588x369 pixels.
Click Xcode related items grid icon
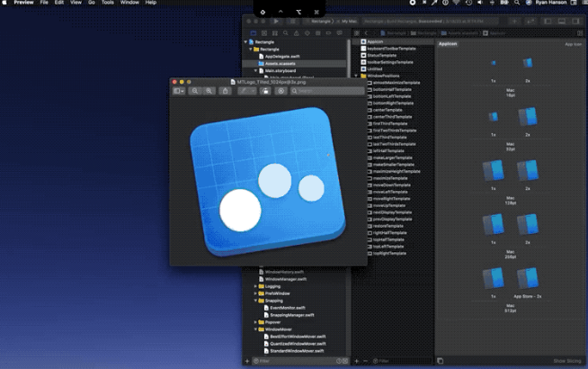tap(357, 33)
